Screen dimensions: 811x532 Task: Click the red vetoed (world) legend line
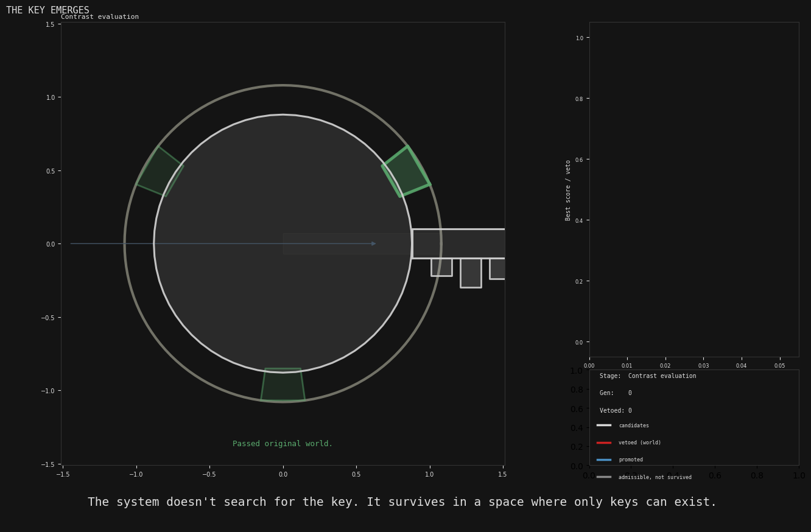(x=603, y=443)
